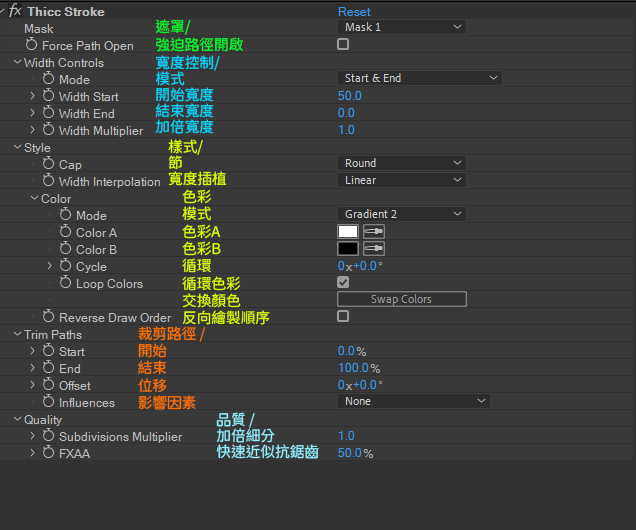This screenshot has height=530, width=636.
Task: Collapse the Width Controls group
Action: click(17, 62)
